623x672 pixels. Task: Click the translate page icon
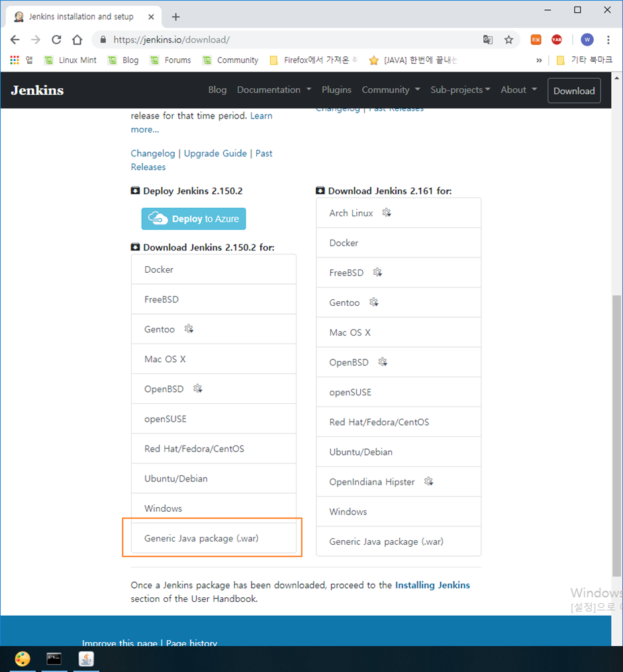tap(487, 40)
